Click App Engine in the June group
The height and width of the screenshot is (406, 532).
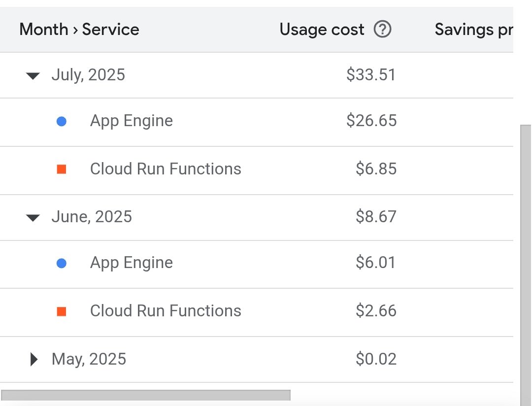tap(132, 263)
